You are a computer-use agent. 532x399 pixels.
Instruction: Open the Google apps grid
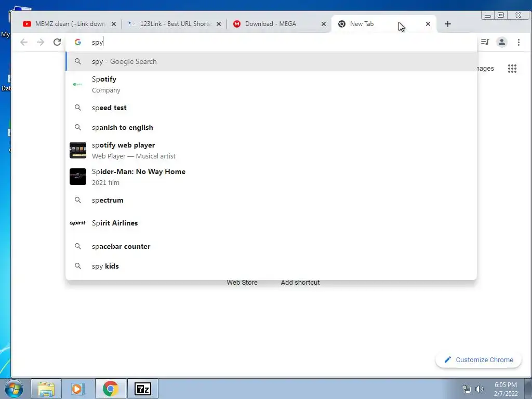[x=512, y=69]
